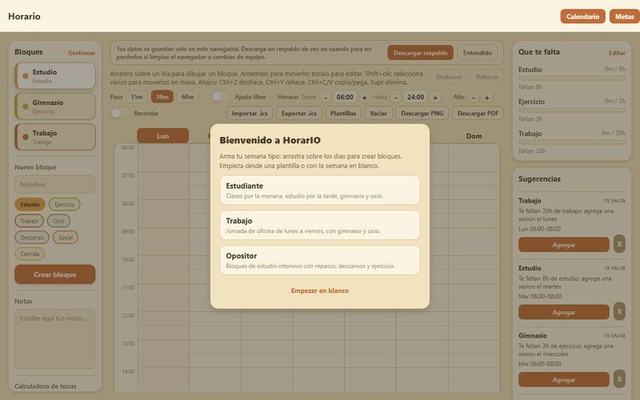Set step size to 60m
Image resolution: width=640 pixels, height=400 pixels.
[187, 97]
